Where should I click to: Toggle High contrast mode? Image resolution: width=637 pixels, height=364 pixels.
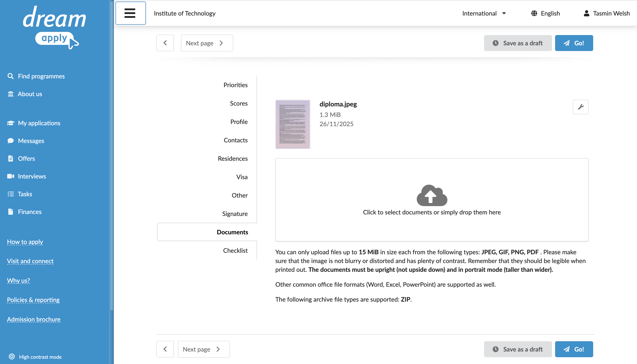coord(35,357)
